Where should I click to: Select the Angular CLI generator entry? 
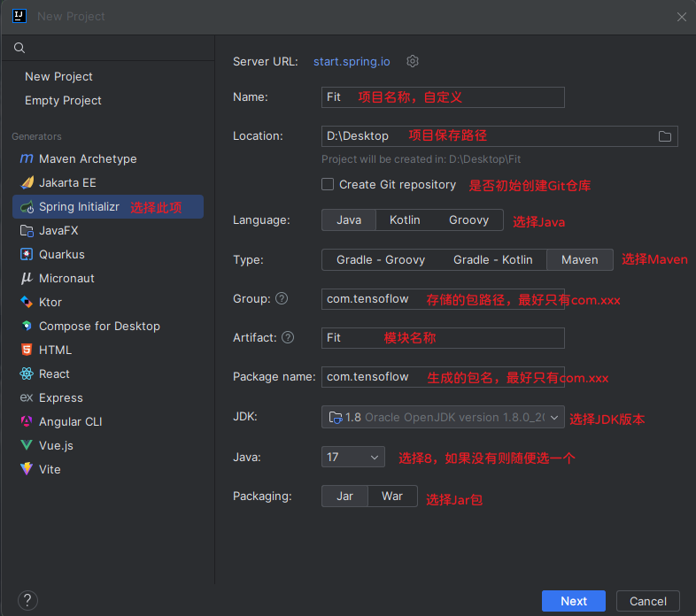tap(108, 421)
